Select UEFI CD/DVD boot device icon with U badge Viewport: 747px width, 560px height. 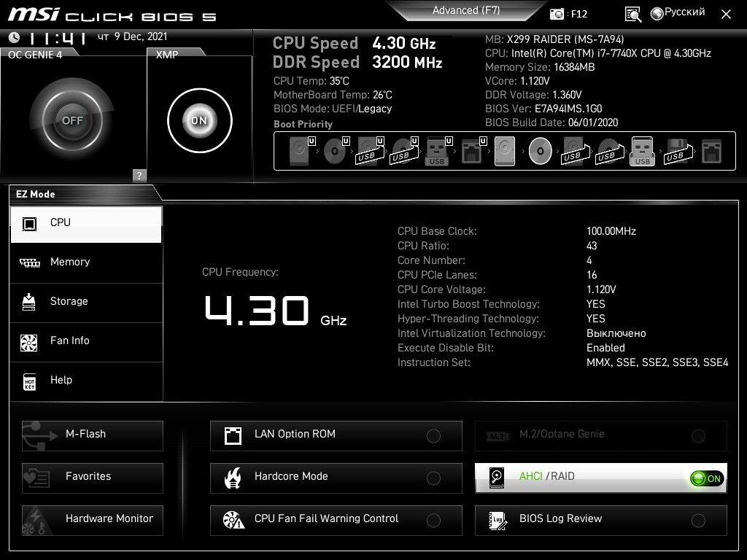point(336,151)
